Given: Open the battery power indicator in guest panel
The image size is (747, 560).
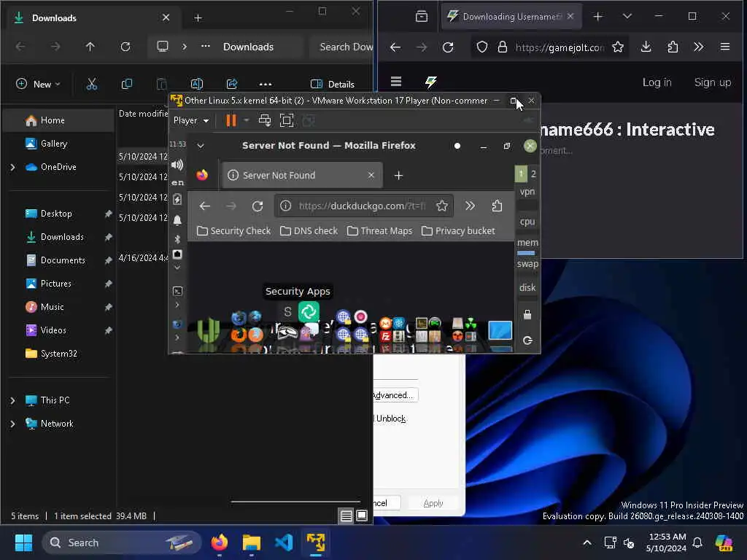Looking at the screenshot, I should (x=177, y=199).
